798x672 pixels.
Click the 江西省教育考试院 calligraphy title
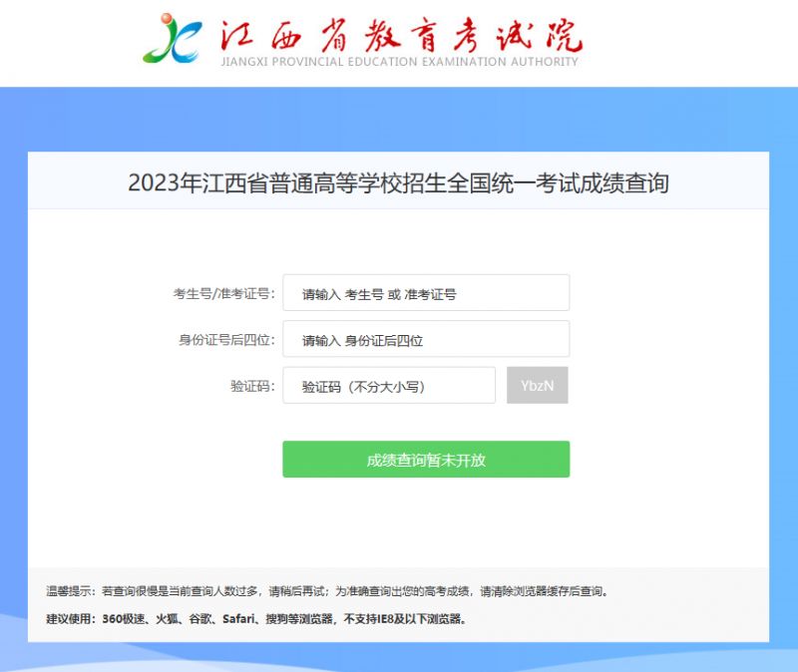(x=401, y=35)
